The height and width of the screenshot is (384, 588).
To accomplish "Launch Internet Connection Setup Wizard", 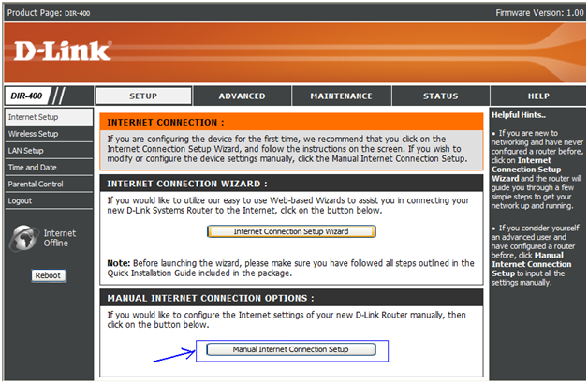I will (291, 231).
